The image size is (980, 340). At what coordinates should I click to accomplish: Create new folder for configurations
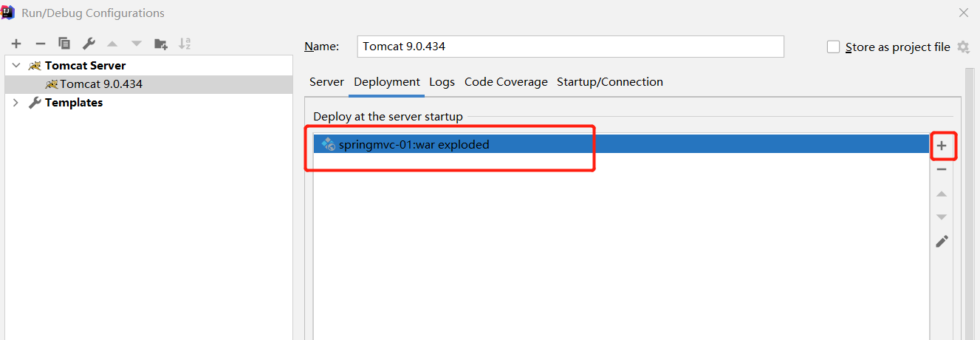160,44
